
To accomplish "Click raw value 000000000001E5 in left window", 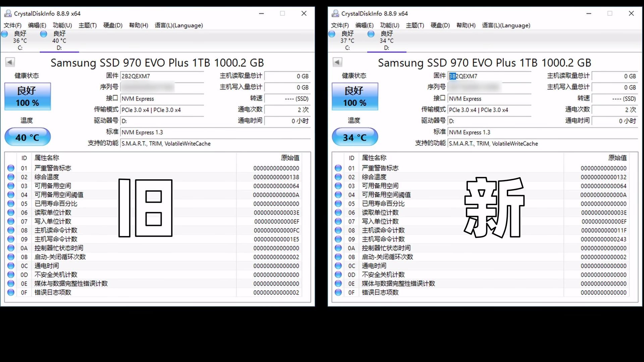I will [x=276, y=239].
